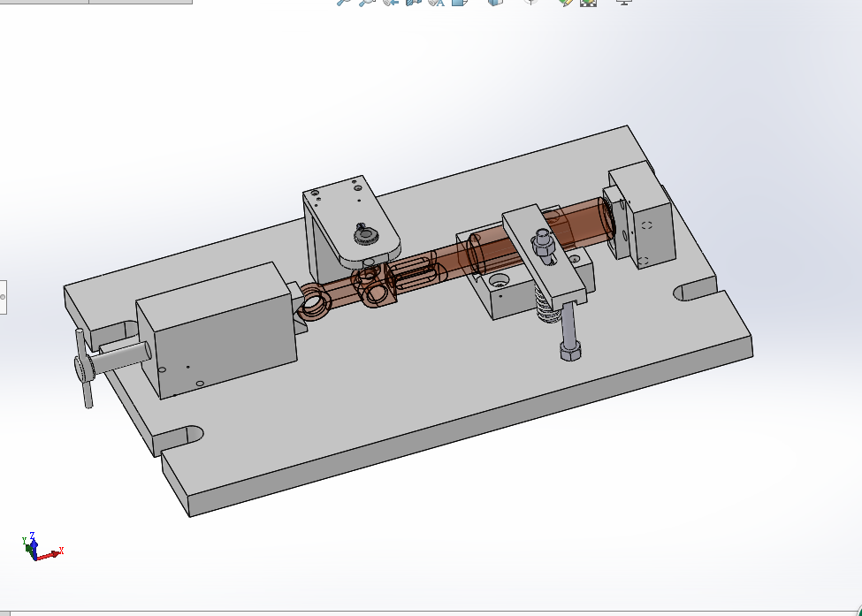Select the hex nut on the clamp bolt
The width and height of the screenshot is (862, 616).
(570, 354)
